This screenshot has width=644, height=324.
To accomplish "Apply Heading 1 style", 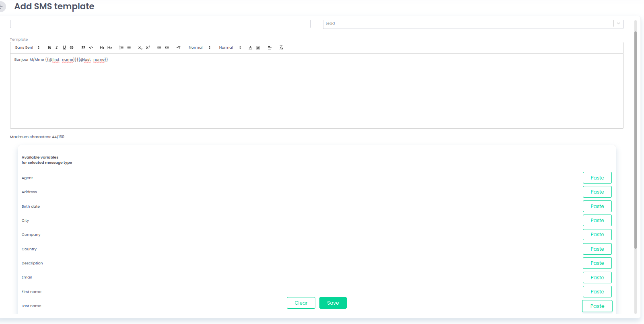I will (102, 47).
